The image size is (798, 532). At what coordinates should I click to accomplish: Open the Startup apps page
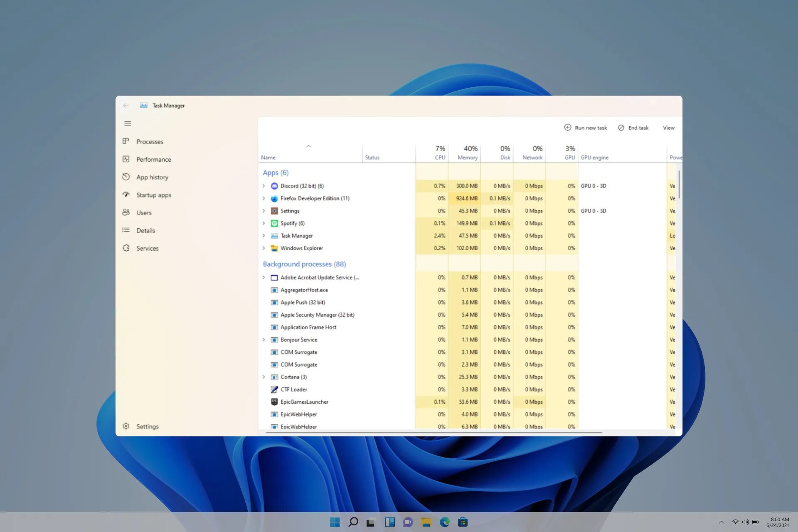[x=154, y=195]
